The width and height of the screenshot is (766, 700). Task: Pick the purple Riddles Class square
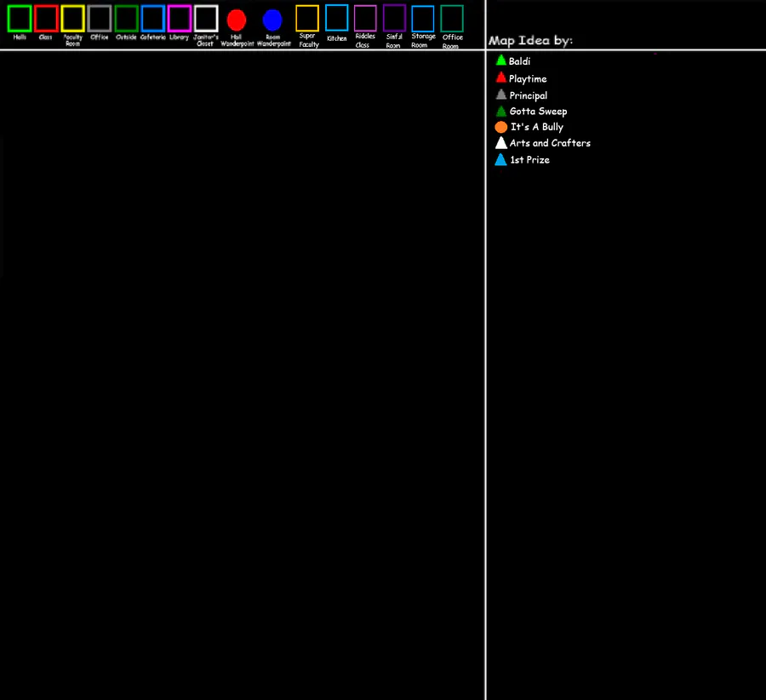[x=365, y=18]
